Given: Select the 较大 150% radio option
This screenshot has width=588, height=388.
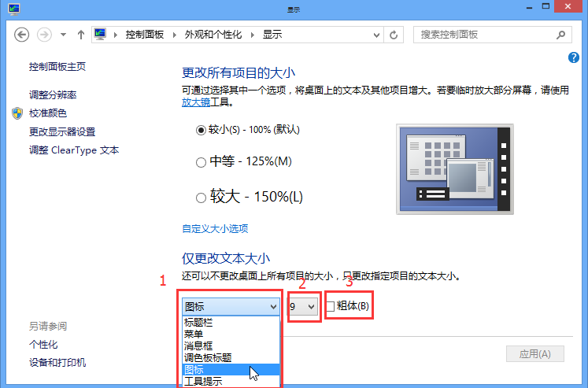Looking at the screenshot, I should click(201, 197).
